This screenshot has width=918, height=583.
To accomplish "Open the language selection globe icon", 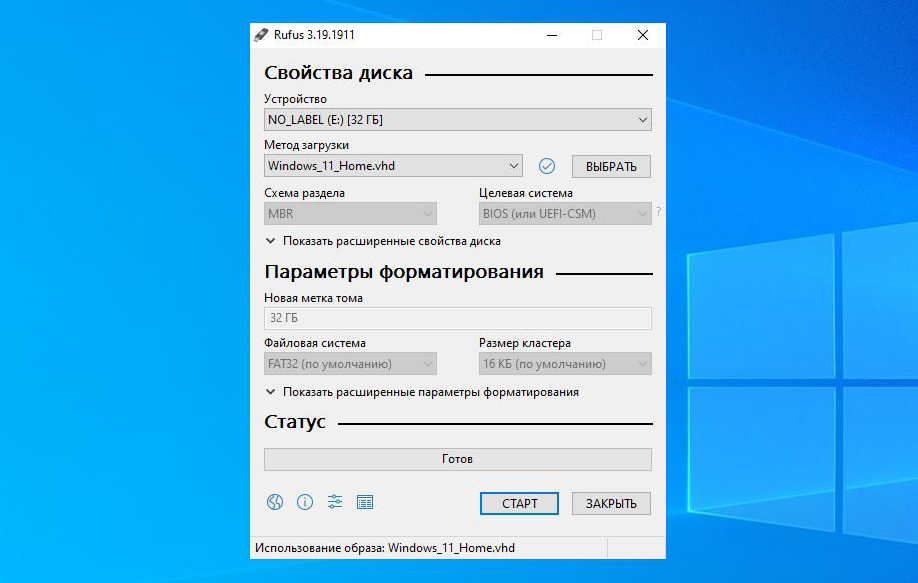I will [275, 502].
